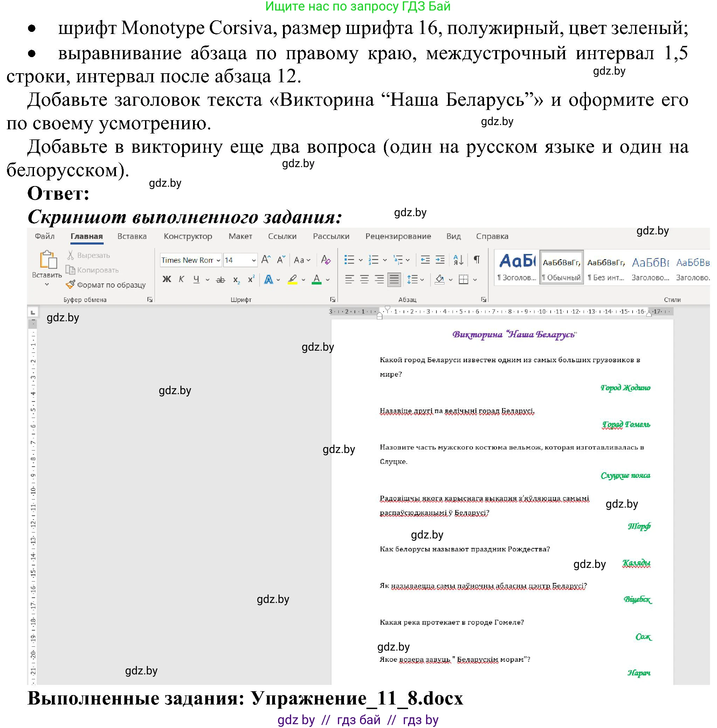Open underline style dropdown arrow
Viewport: 717px width, 728px height.
pyautogui.click(x=207, y=280)
